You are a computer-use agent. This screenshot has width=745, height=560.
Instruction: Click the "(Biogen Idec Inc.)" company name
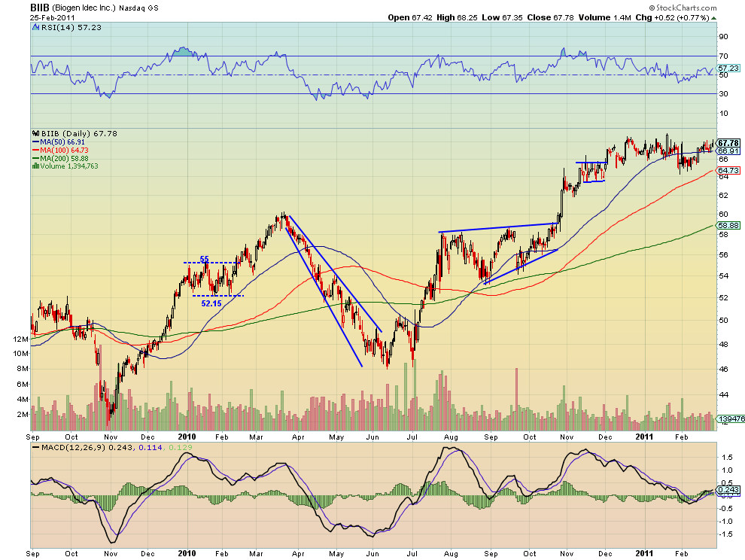(x=84, y=8)
